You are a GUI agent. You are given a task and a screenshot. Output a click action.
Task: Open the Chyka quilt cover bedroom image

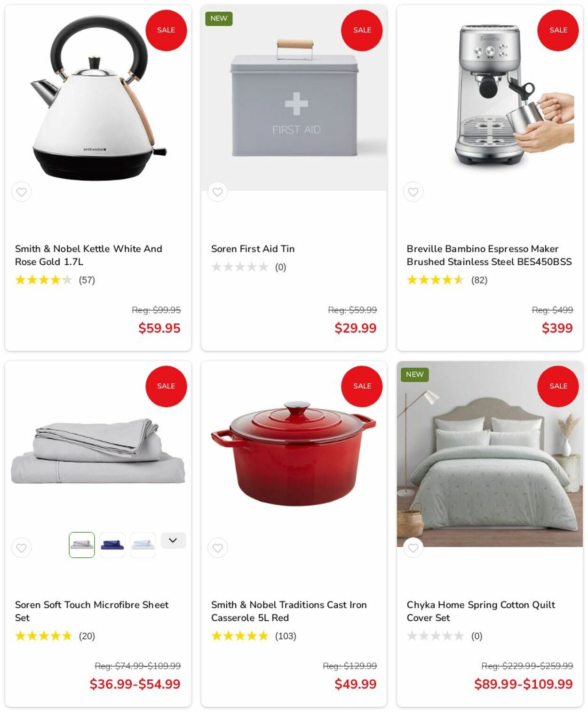[490, 454]
